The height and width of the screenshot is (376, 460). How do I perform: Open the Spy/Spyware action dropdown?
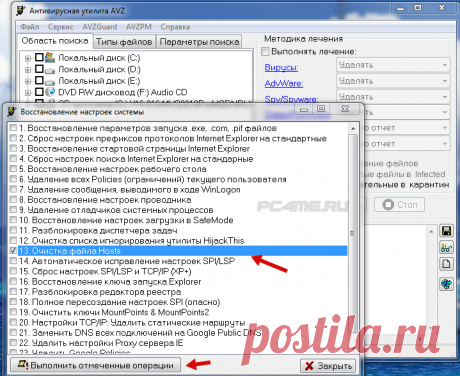click(393, 97)
